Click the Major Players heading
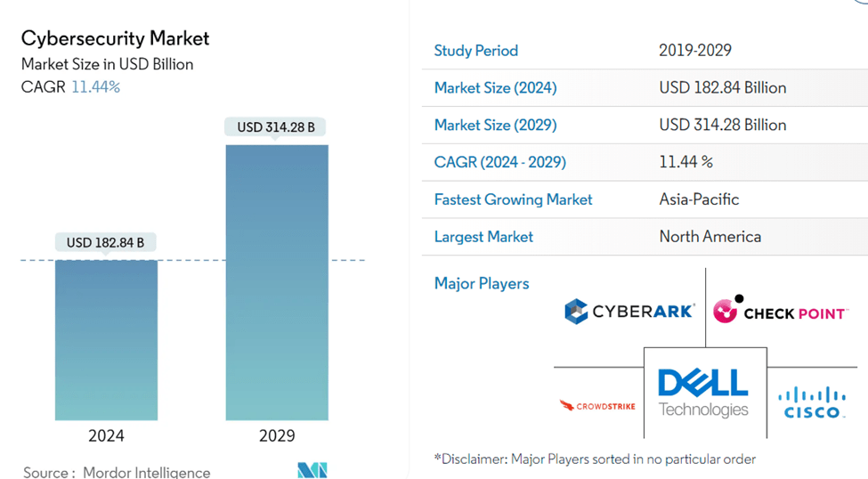 (x=482, y=284)
